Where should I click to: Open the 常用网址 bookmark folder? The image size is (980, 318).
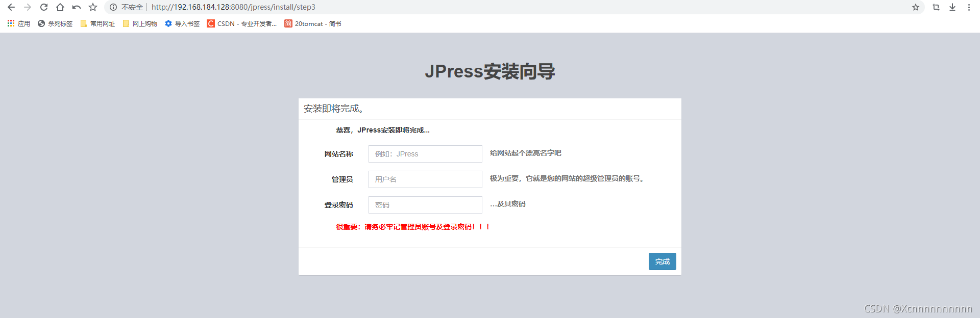click(x=97, y=23)
